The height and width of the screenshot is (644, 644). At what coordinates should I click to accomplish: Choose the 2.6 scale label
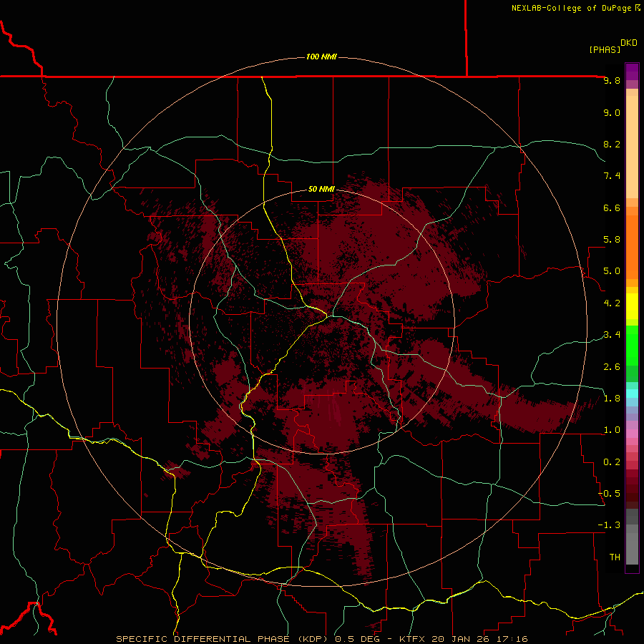[x=612, y=367]
